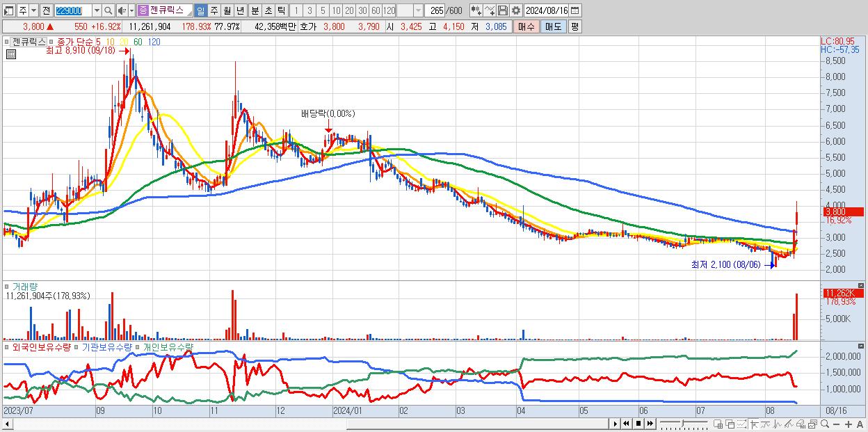Click the trend line drawing icon
Viewport: 868px width, 432px height.
point(789,424)
